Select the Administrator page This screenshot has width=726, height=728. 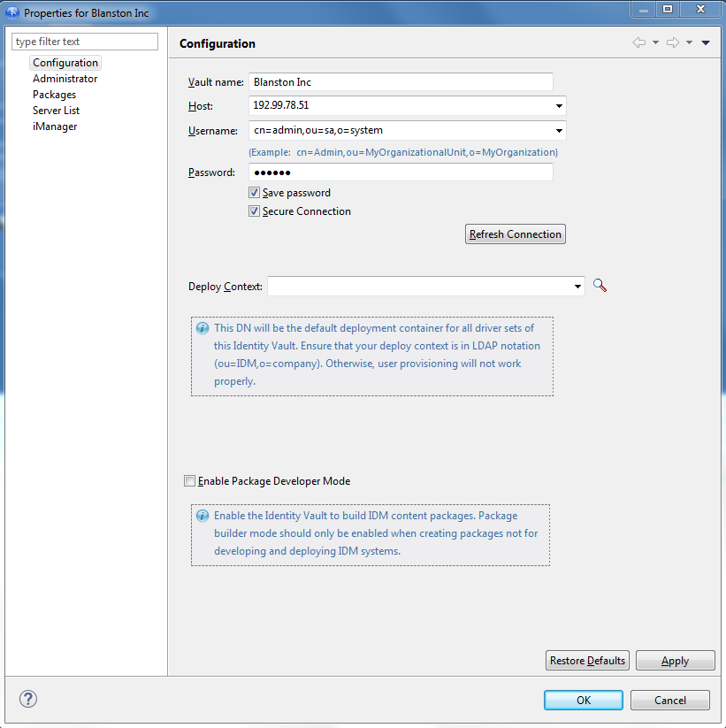pyautogui.click(x=65, y=79)
